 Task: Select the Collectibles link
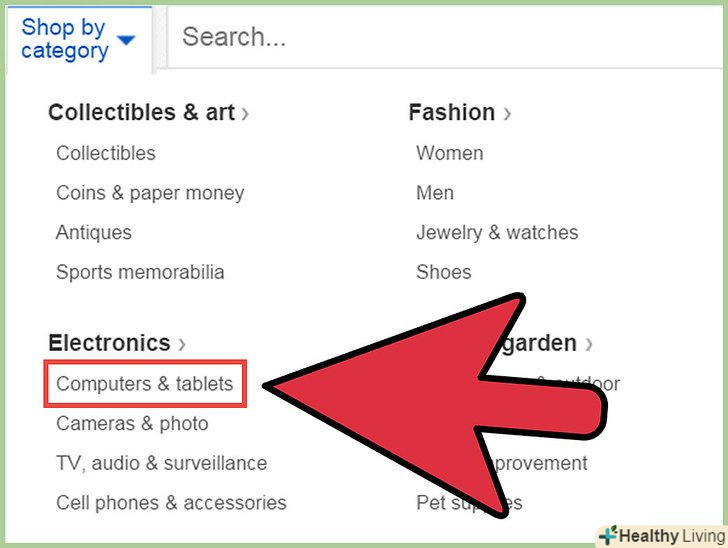[x=106, y=153]
